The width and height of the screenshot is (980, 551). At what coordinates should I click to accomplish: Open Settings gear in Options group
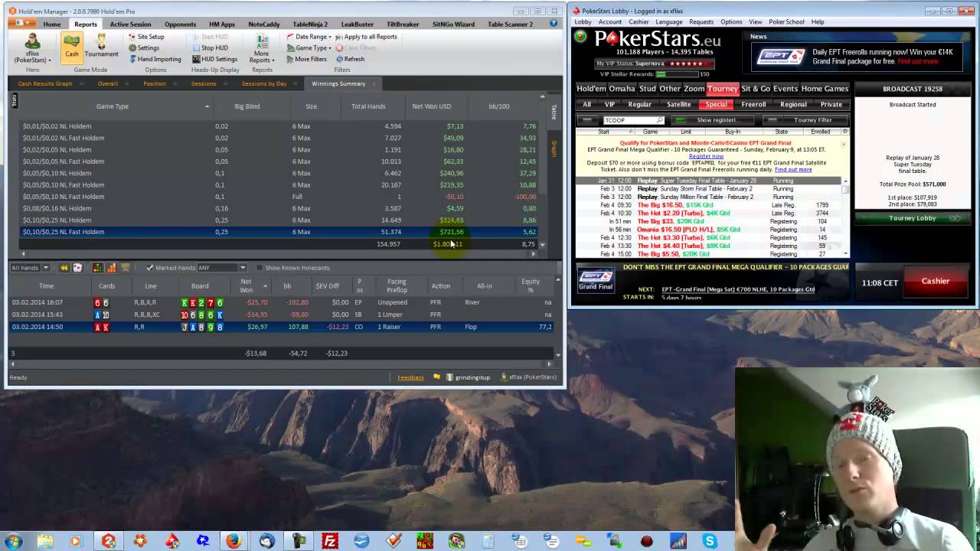[x=143, y=47]
